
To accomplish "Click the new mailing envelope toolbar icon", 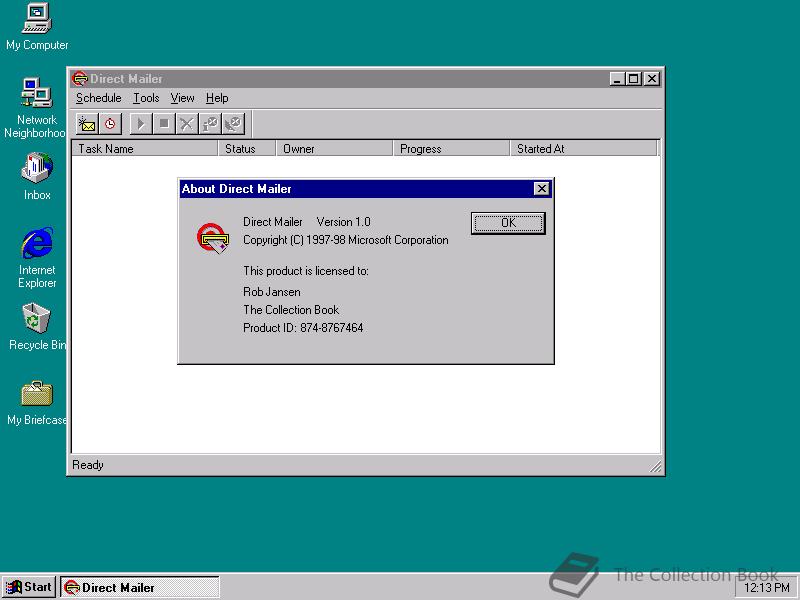I will click(87, 124).
